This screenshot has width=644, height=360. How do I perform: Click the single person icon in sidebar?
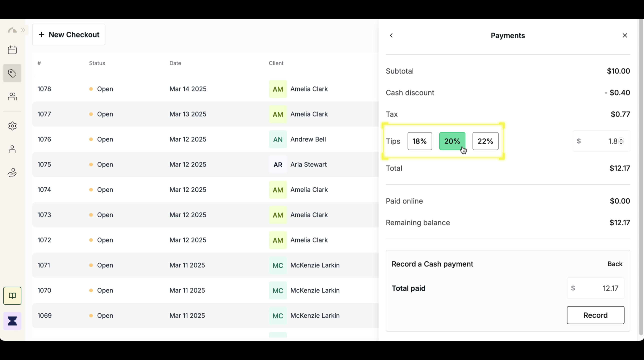click(12, 149)
